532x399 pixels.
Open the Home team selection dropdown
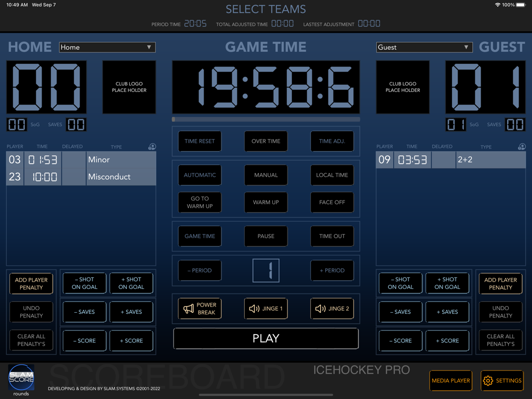[x=107, y=47]
